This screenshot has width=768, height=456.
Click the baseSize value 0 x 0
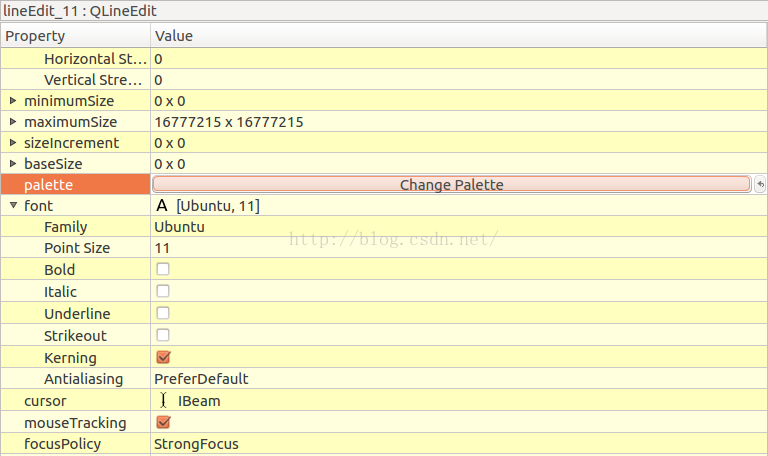[x=169, y=164]
